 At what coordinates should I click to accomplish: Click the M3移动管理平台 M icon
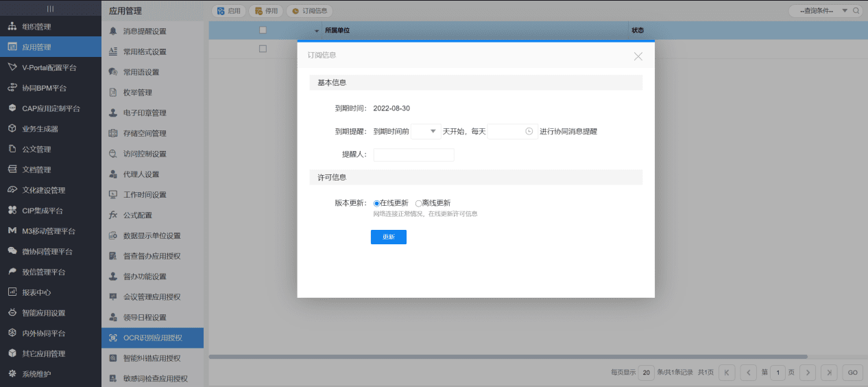12,231
